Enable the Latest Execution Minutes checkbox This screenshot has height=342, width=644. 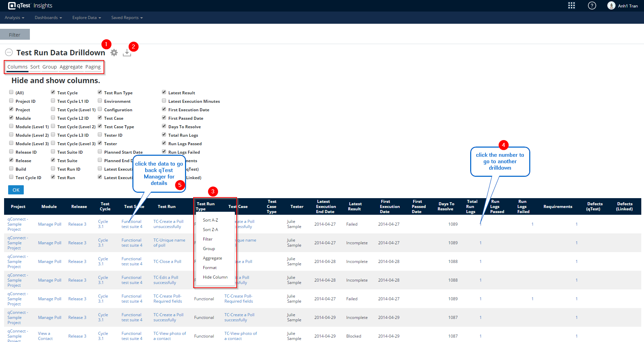[164, 101]
